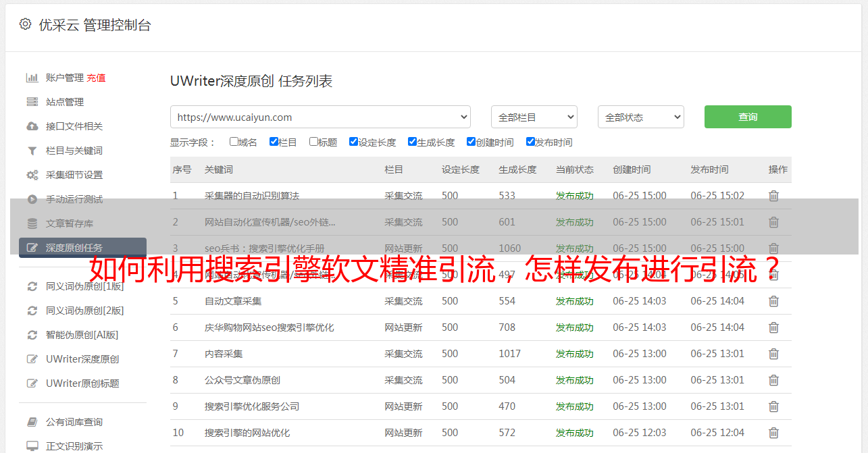868x453 pixels.
Task: Click trash icon for row 7 内容采集
Action: pos(773,354)
